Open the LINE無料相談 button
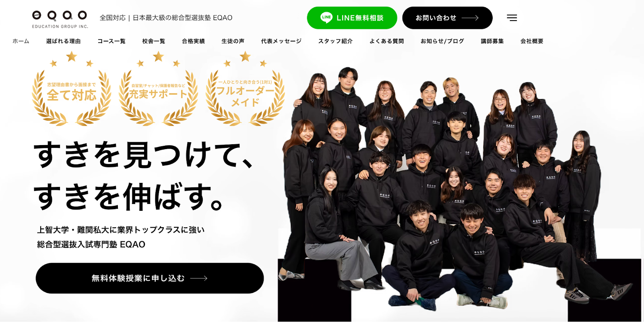 [352, 18]
